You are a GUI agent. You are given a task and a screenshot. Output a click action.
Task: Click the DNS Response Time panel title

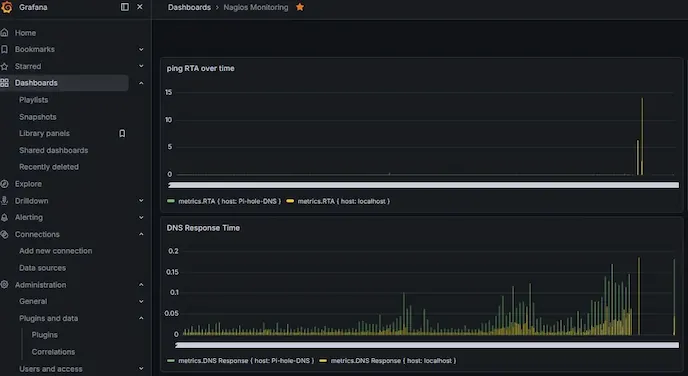click(203, 228)
